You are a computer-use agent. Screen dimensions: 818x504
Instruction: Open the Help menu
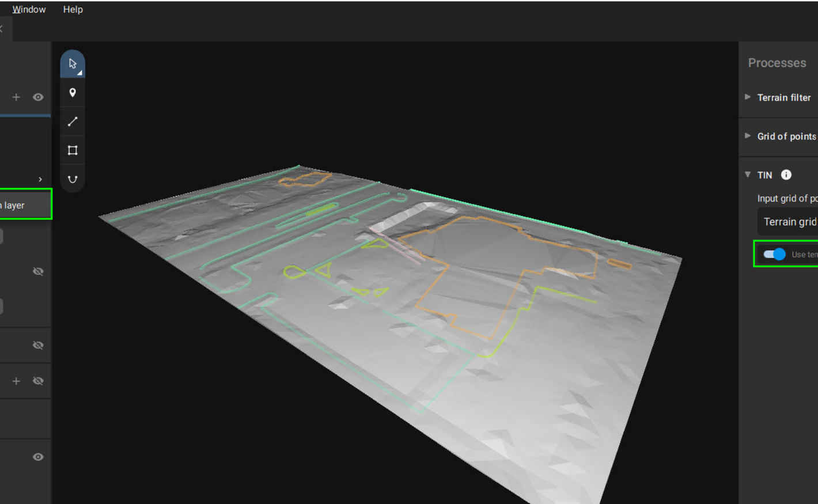pos(73,9)
